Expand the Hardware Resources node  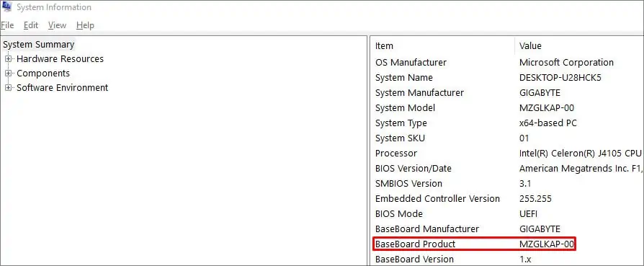(x=8, y=59)
